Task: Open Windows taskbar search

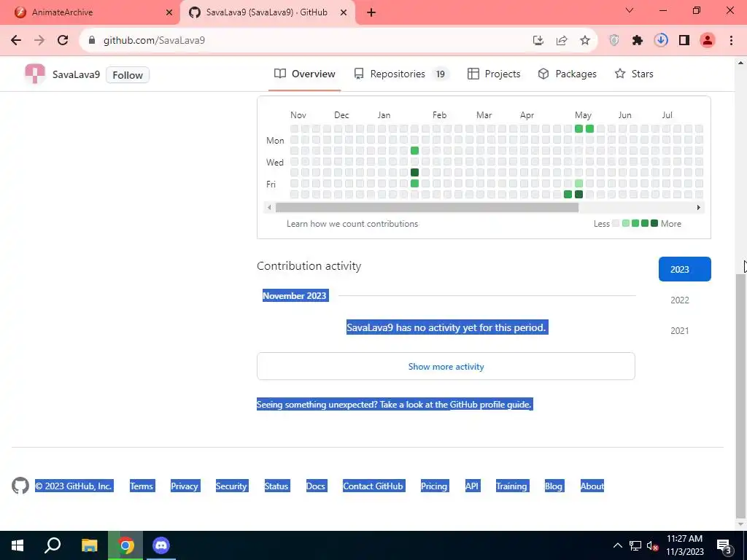Action: point(53,545)
